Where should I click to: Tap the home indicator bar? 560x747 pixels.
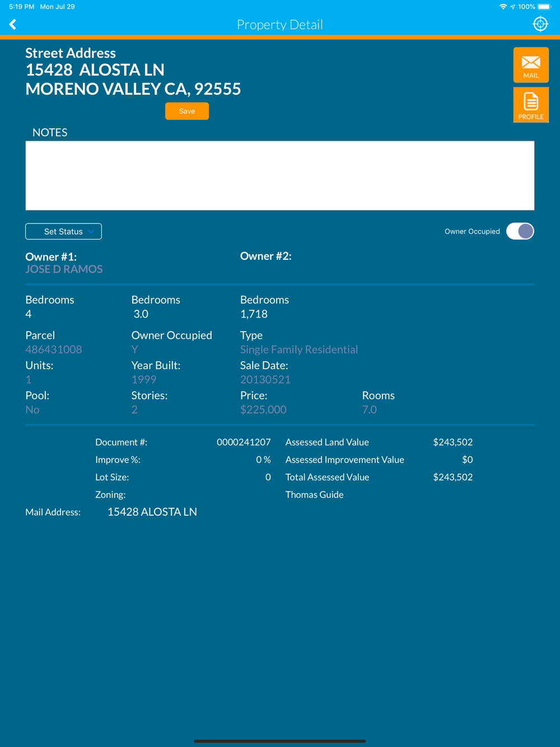[x=280, y=741]
